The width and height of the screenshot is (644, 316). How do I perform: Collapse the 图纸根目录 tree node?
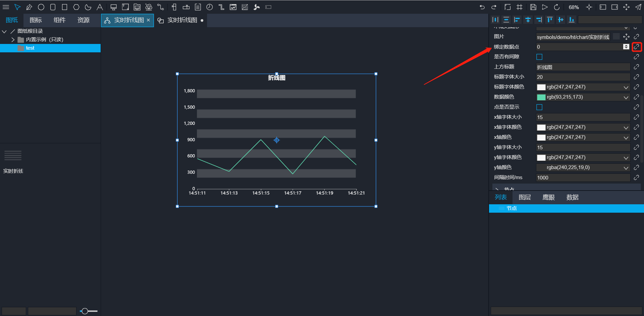click(x=4, y=31)
